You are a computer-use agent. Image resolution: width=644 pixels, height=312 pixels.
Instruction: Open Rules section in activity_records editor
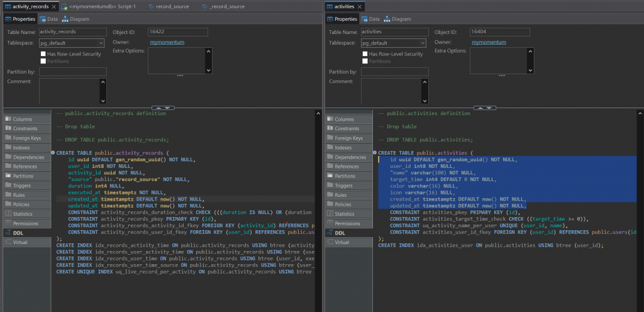[x=26, y=195]
